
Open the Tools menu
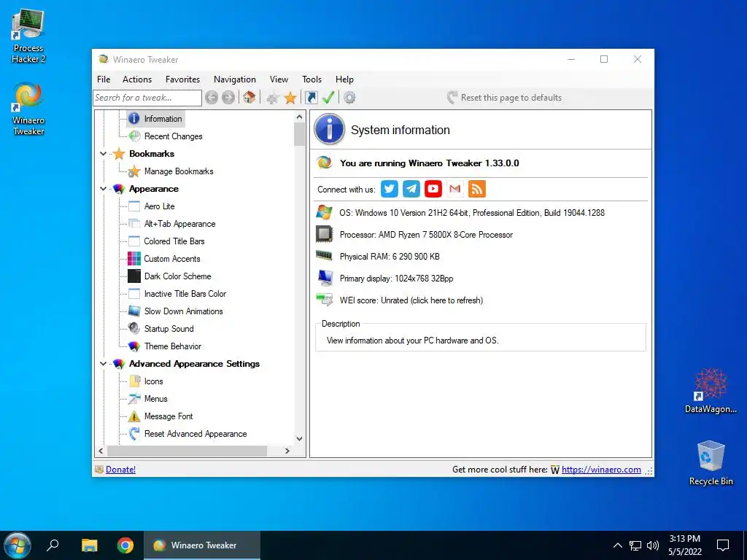pos(311,79)
